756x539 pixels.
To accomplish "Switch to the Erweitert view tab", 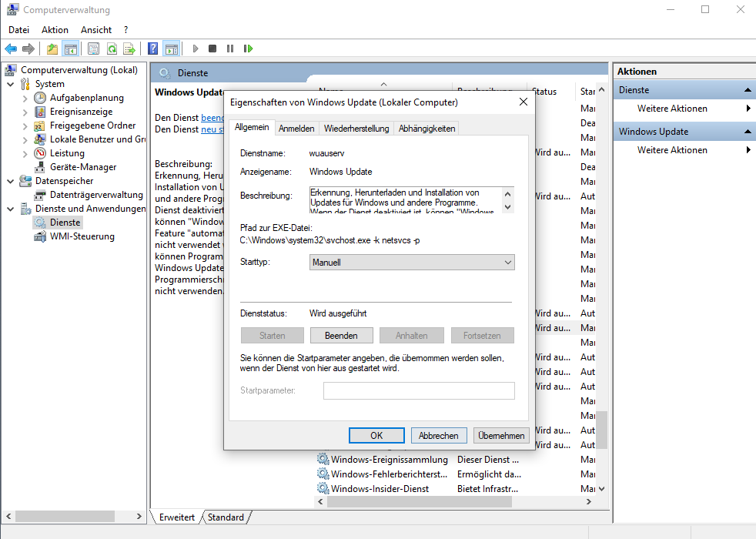I will click(176, 517).
